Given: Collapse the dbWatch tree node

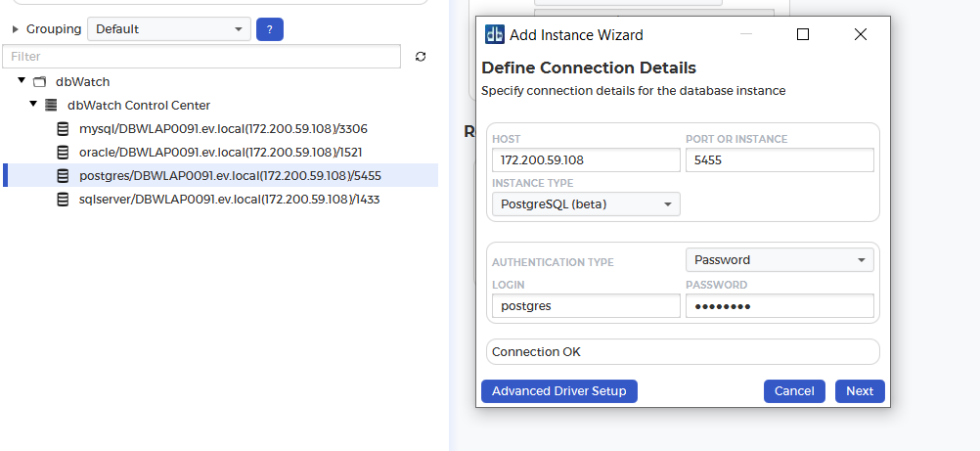Looking at the screenshot, I should [22, 81].
